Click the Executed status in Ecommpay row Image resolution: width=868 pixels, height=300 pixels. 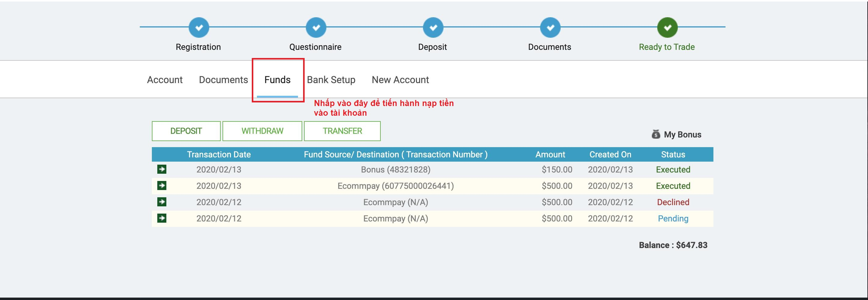[x=673, y=186]
